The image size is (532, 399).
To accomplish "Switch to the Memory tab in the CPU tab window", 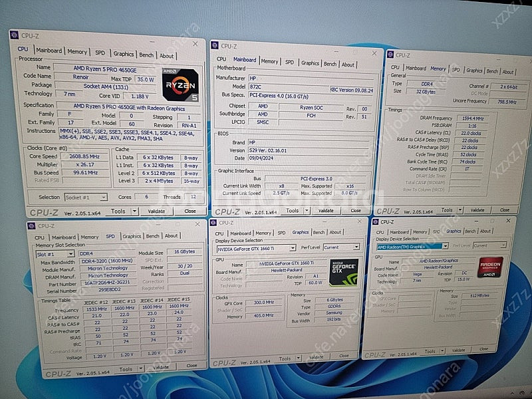I will click(x=77, y=52).
